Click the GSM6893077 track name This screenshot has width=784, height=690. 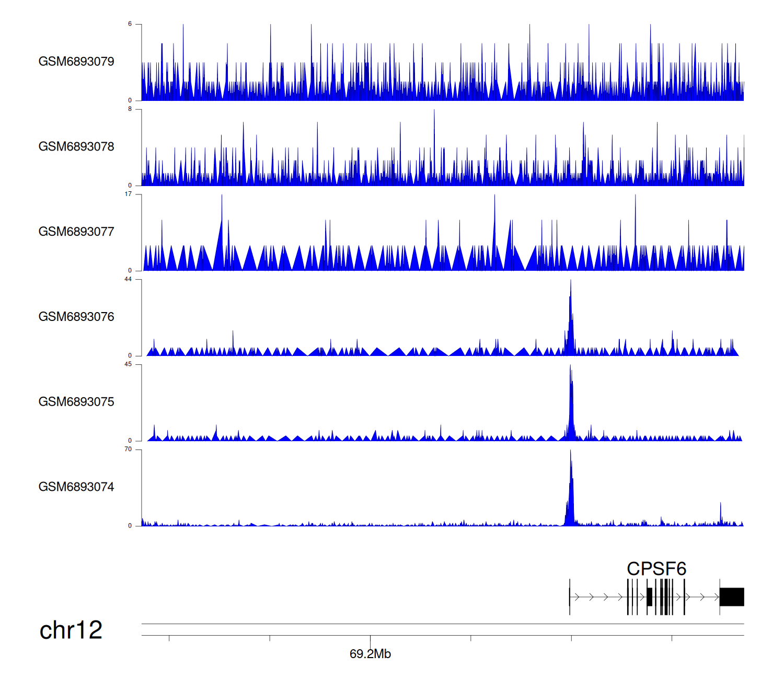(76, 232)
